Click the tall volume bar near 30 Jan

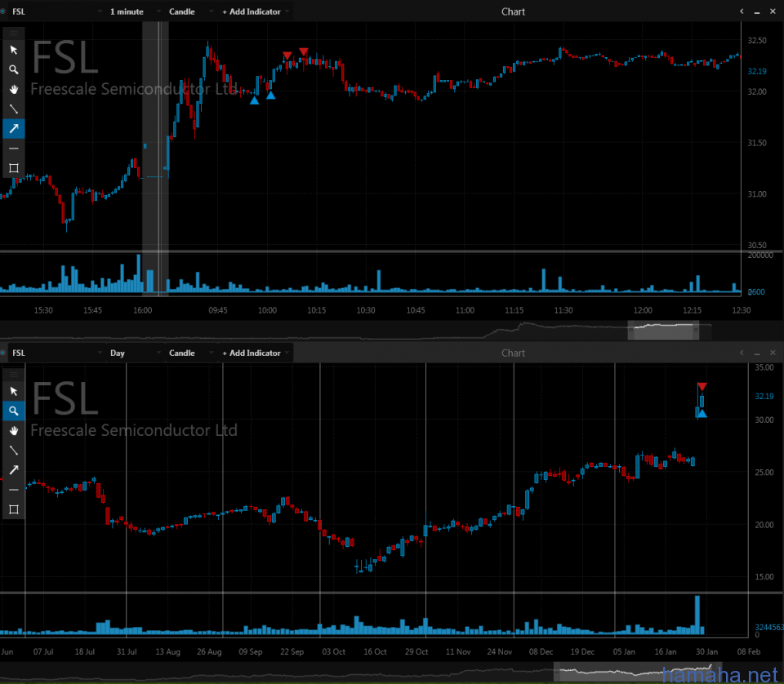pos(697,615)
